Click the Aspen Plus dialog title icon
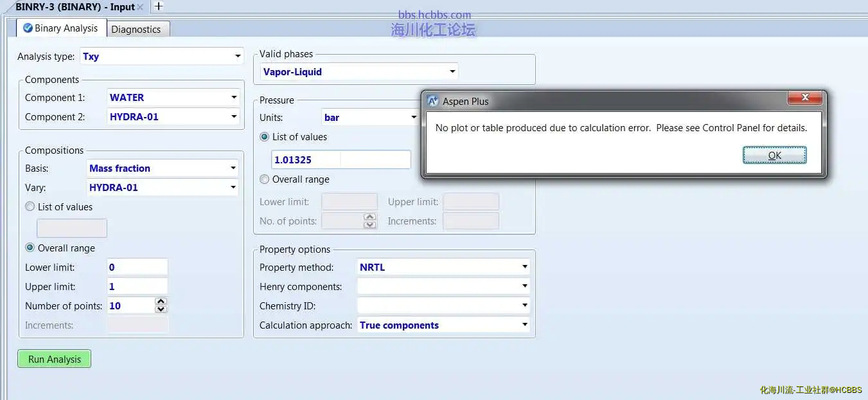The image size is (868, 400). (x=433, y=101)
